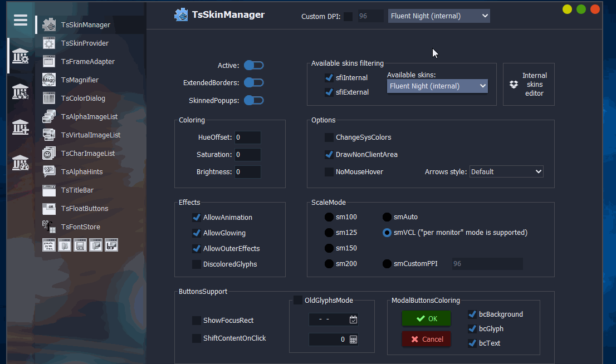Expand the Arrows style dropdown
The height and width of the screenshot is (364, 616).
pos(506,171)
